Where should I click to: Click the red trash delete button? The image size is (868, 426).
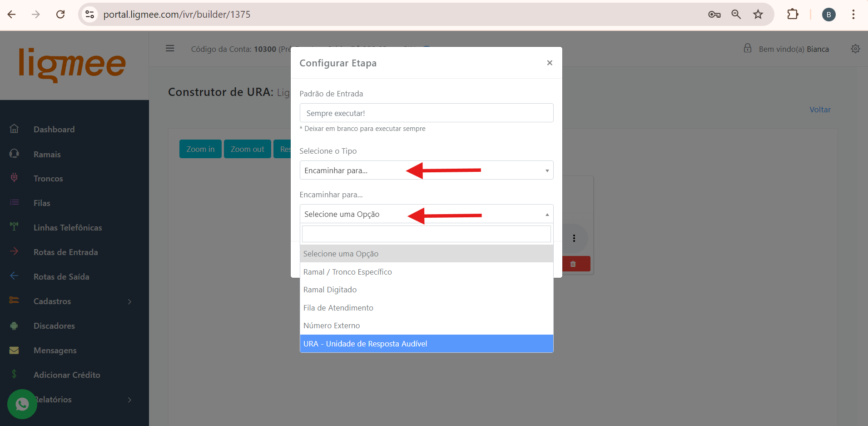click(x=573, y=264)
